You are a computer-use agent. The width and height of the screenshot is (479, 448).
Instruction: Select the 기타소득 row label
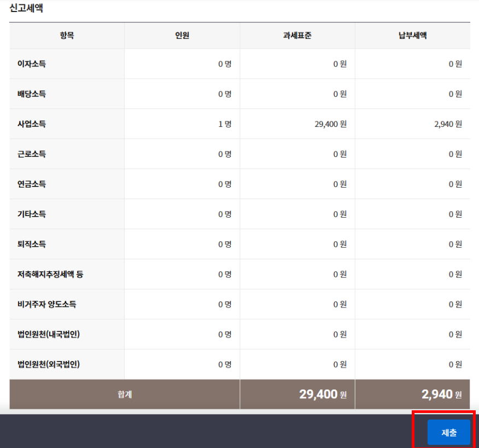pos(32,214)
